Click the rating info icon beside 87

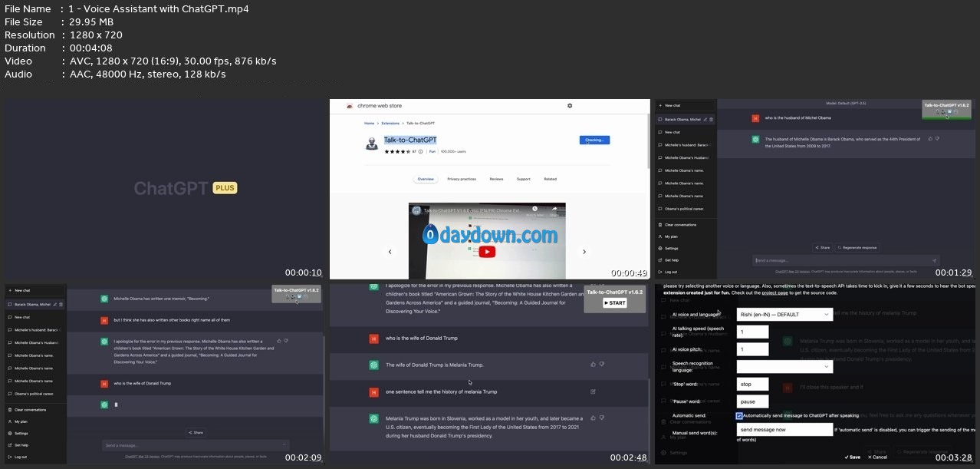pyautogui.click(x=420, y=152)
